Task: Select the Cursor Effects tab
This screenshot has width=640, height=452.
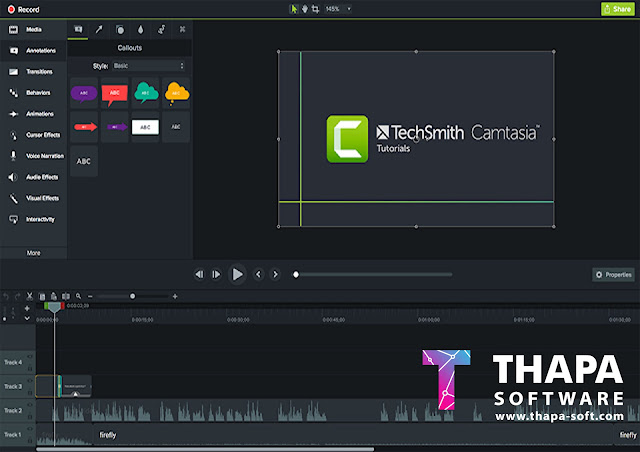Action: (33, 135)
